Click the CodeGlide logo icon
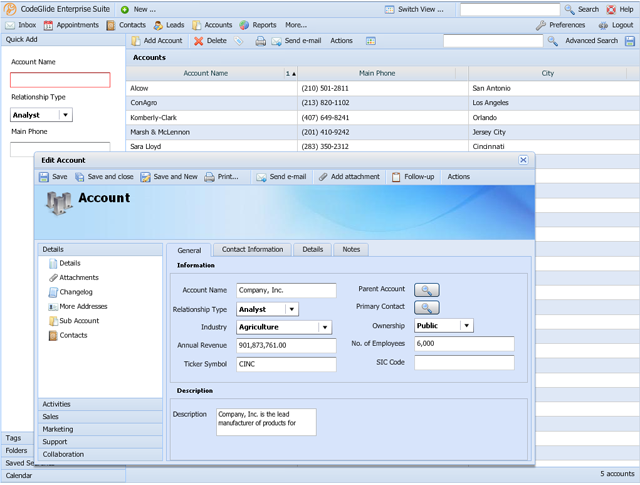Viewport: 640px width, 485px height. pos(10,9)
